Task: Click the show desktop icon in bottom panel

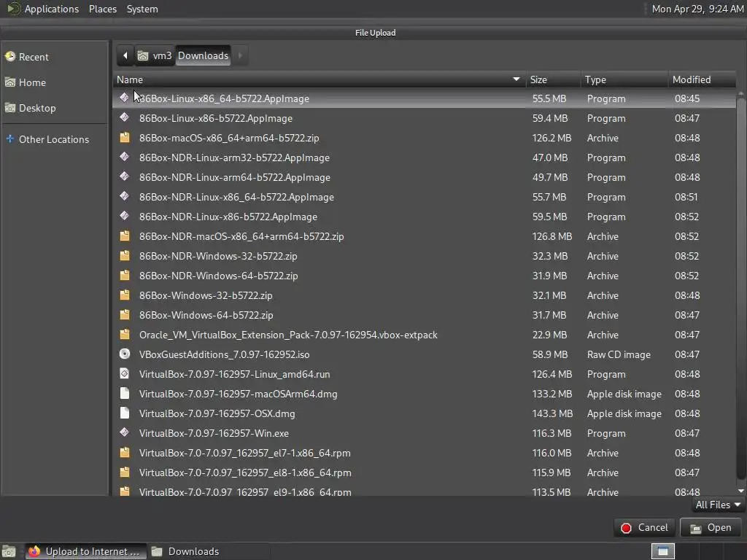Action: [9, 551]
